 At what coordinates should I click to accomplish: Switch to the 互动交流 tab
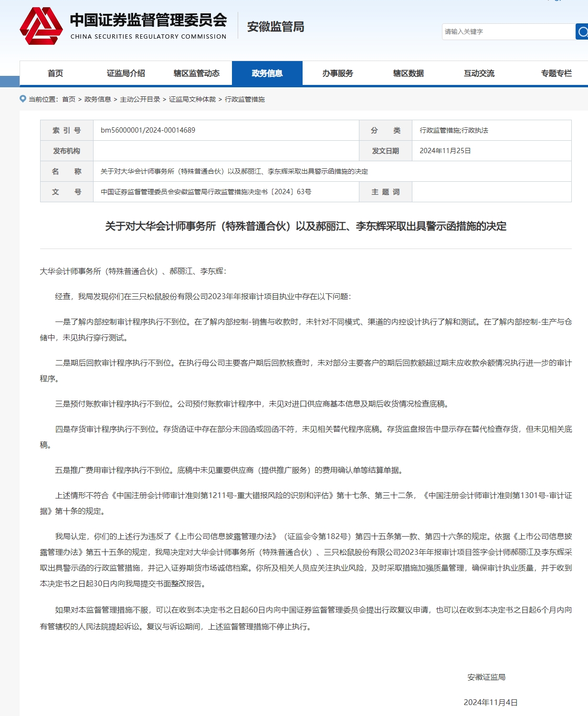[x=479, y=73]
